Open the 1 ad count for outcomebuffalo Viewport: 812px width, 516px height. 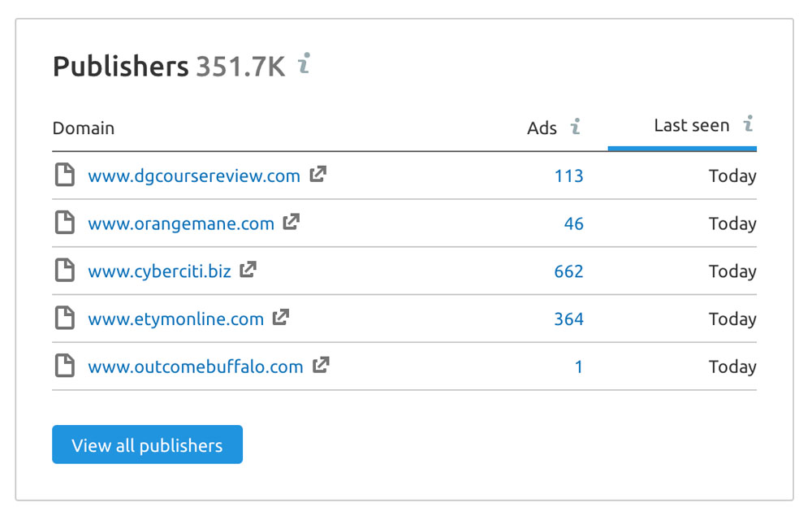(578, 366)
